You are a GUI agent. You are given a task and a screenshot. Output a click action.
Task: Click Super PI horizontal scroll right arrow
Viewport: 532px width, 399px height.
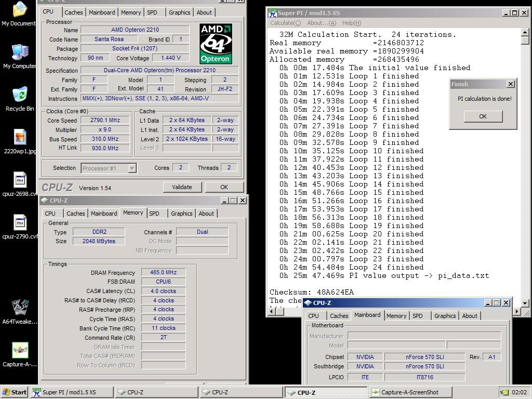517,312
